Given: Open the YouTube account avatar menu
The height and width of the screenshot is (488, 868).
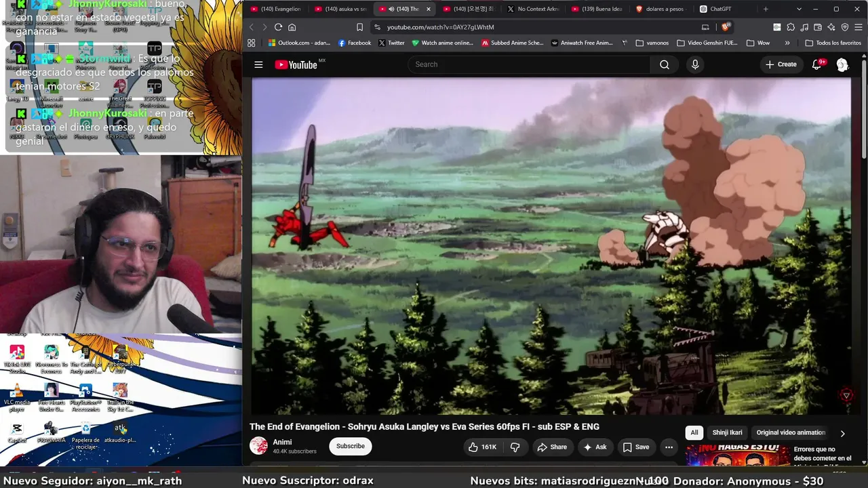Looking at the screenshot, I should coord(842,64).
